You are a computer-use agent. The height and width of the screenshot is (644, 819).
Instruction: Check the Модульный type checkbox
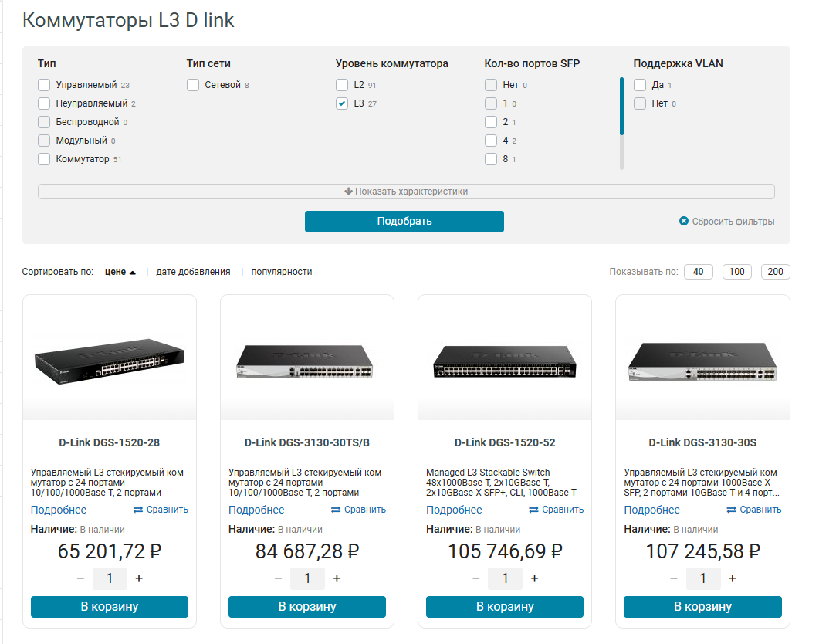point(44,141)
